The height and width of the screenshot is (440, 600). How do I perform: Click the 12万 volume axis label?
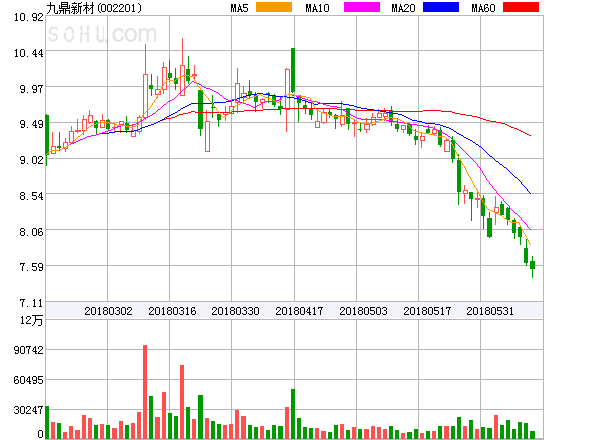click(x=32, y=320)
